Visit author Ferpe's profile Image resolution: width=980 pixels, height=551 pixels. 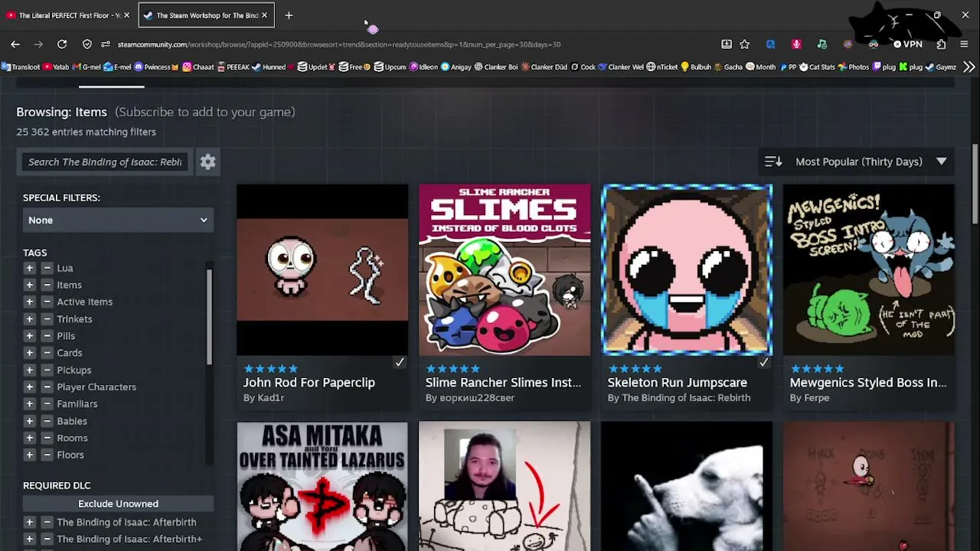pos(816,398)
